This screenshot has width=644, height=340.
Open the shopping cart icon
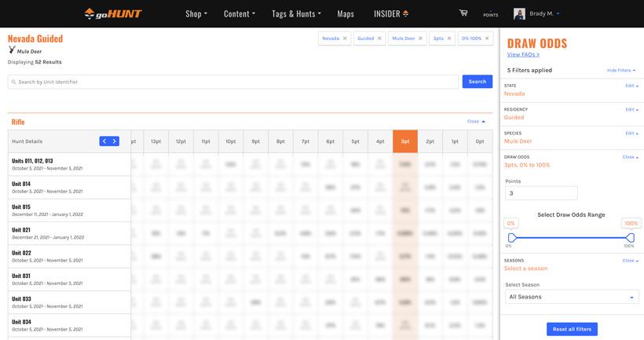463,13
